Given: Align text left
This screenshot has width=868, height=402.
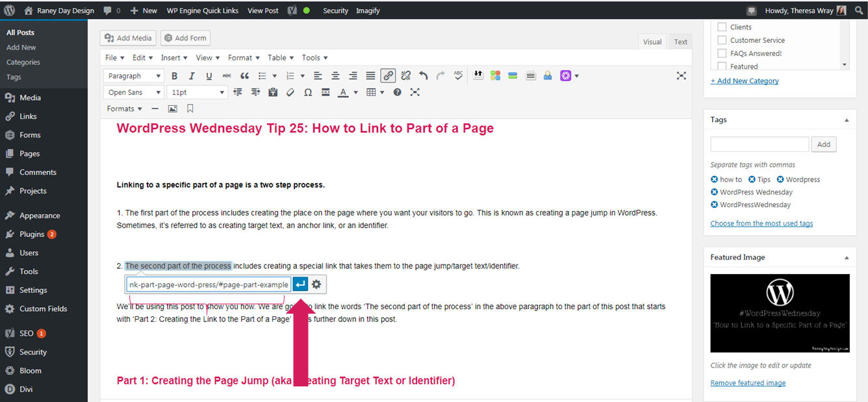Looking at the screenshot, I should pyautogui.click(x=318, y=76).
